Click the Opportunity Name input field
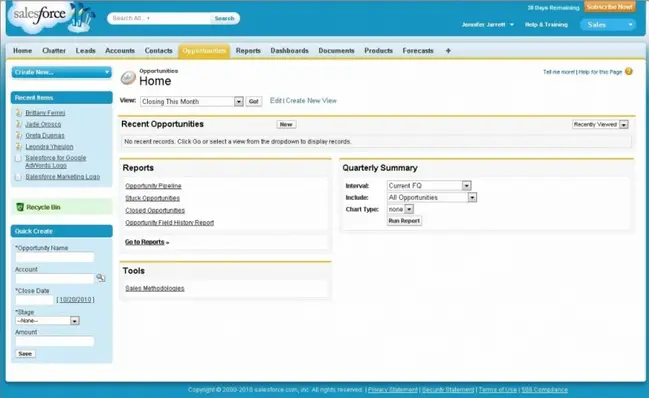This screenshot has width=649, height=398. click(x=55, y=257)
